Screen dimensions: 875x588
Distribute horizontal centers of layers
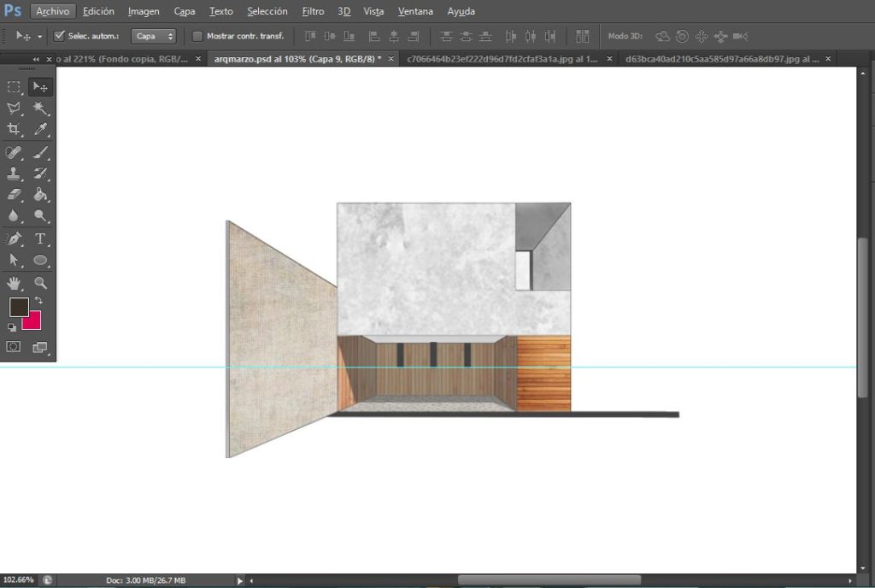(x=530, y=36)
